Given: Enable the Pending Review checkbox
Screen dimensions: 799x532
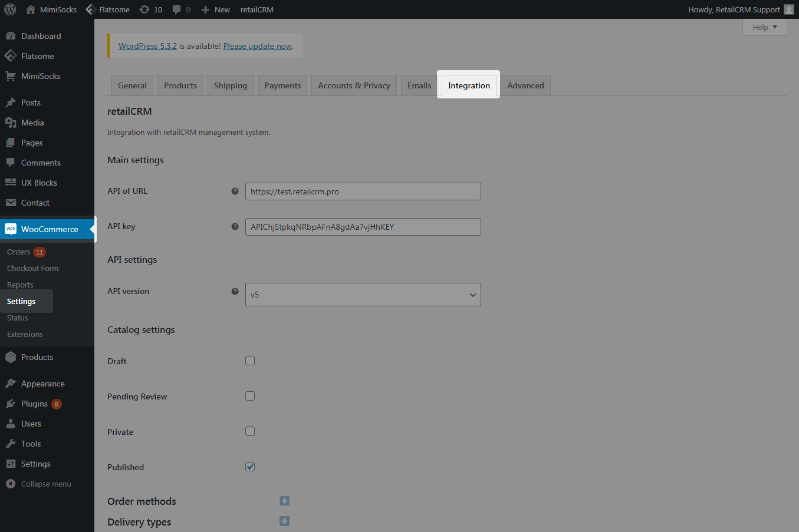Looking at the screenshot, I should pos(250,396).
